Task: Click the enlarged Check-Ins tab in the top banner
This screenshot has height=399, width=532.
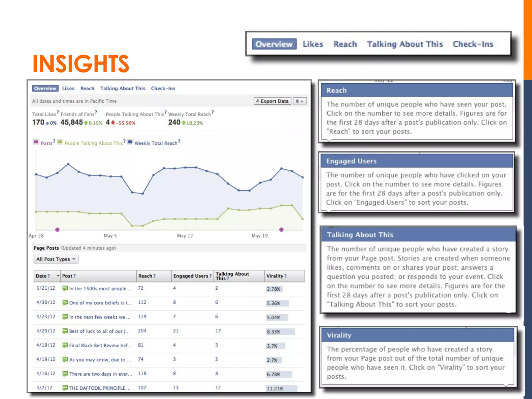Action: 473,44
